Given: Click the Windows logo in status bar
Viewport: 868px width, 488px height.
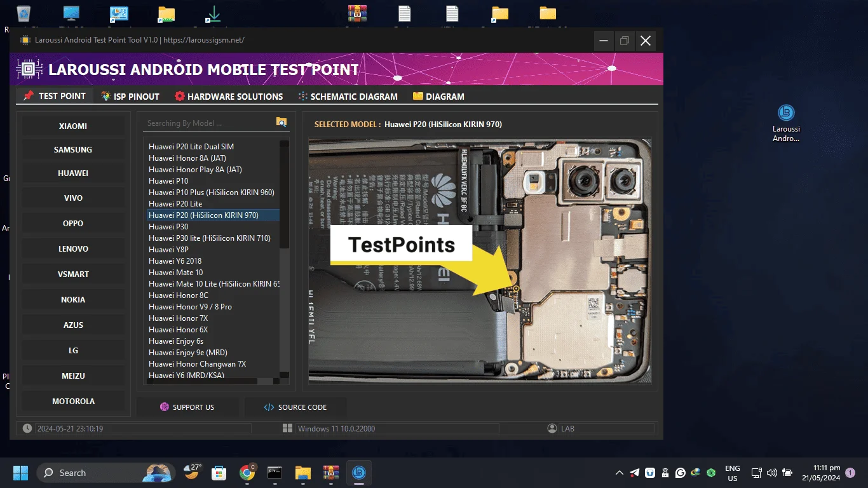Looking at the screenshot, I should pos(287,428).
